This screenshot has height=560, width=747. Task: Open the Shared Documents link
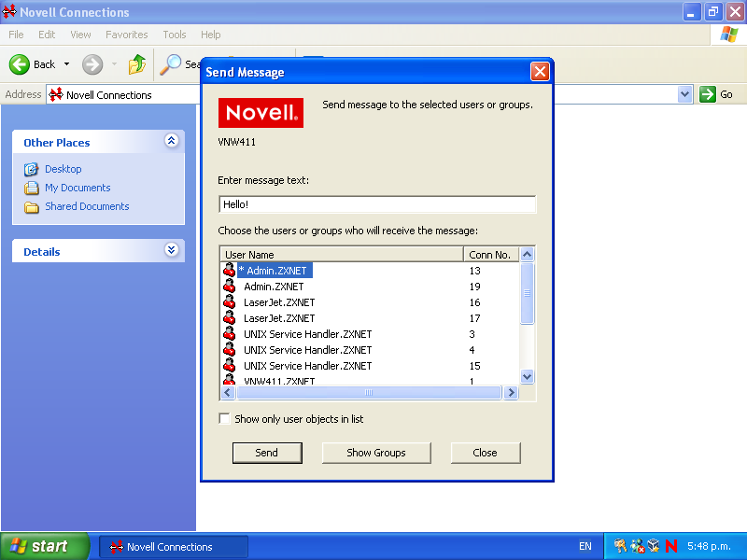87,206
